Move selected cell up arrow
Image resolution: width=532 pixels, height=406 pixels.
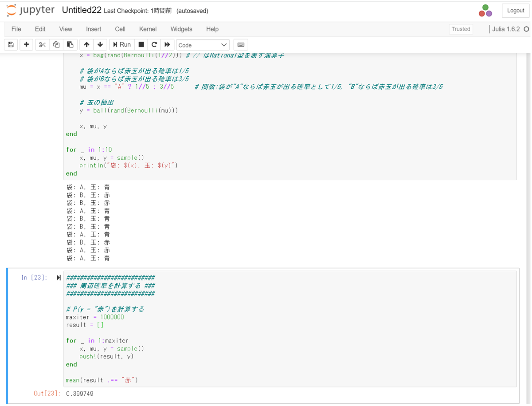(86, 45)
